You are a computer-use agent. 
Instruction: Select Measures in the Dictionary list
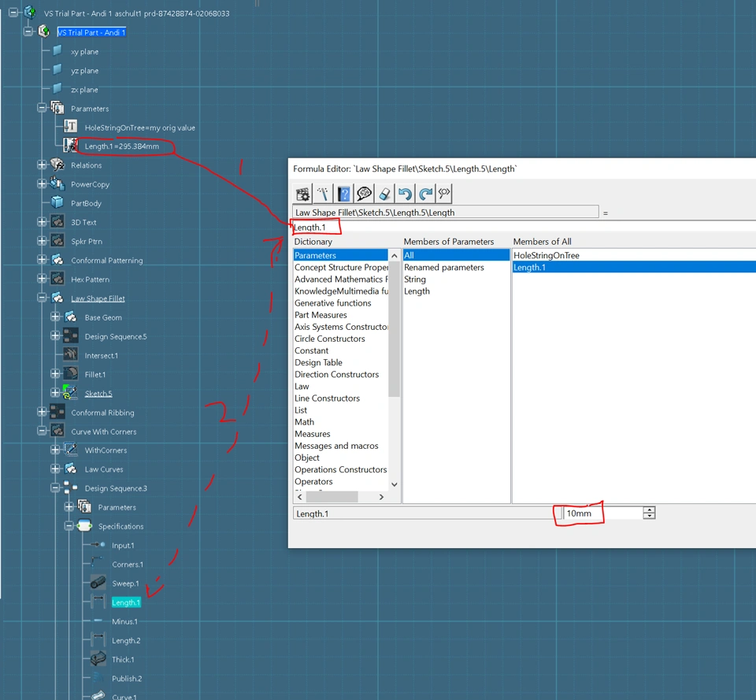click(x=313, y=433)
